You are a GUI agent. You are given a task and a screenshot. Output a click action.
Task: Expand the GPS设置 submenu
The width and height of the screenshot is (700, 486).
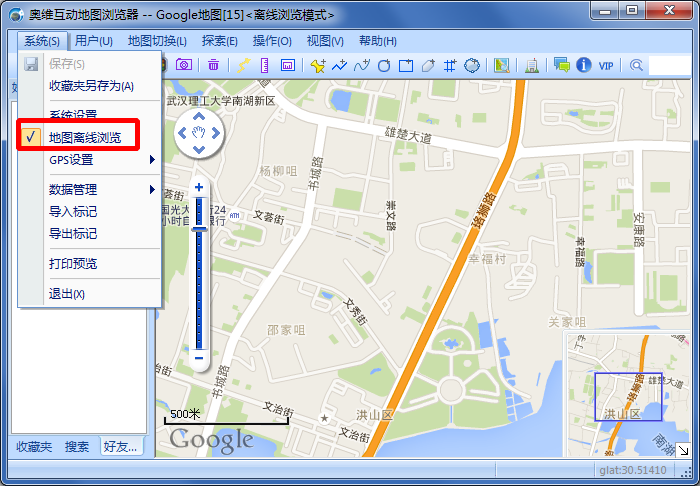coord(89,159)
